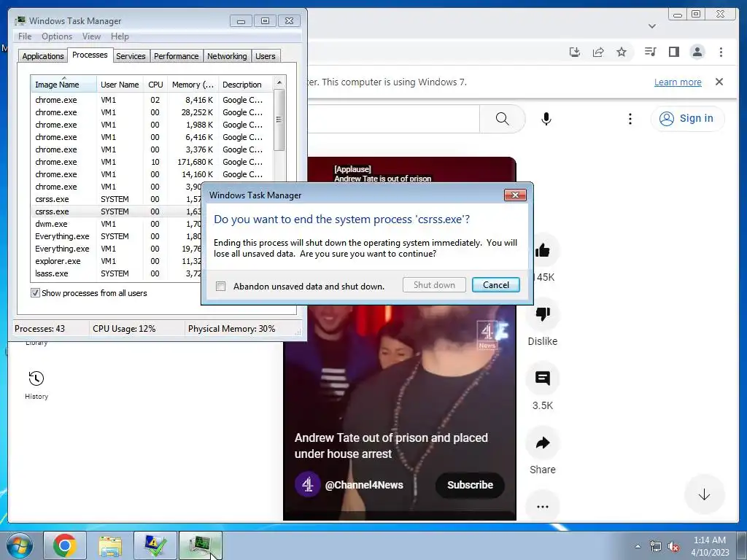
Task: Click the YouTube Sign in button
Action: [687, 119]
